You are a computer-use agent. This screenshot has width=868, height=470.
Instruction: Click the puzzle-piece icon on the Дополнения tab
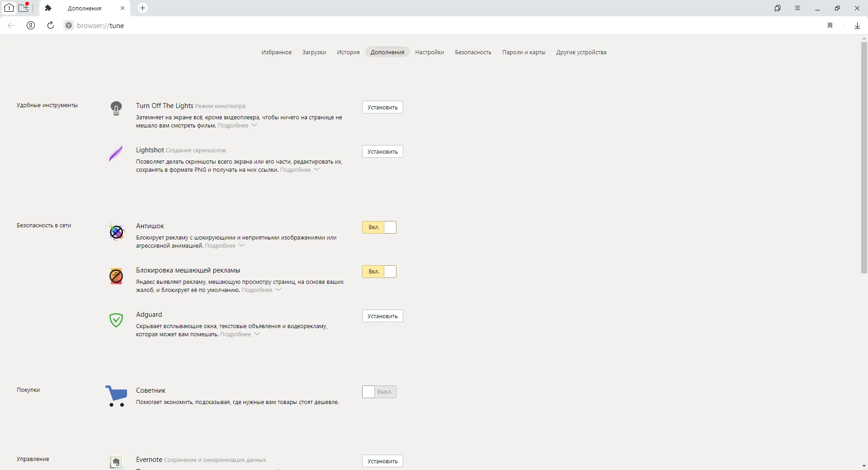click(48, 8)
